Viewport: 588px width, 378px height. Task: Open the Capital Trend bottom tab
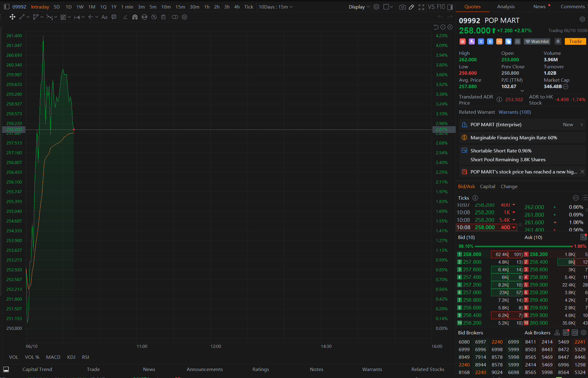[x=37, y=369]
